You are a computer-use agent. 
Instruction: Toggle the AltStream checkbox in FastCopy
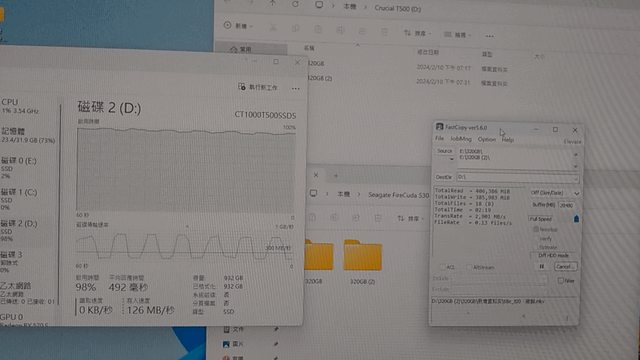pos(469,267)
